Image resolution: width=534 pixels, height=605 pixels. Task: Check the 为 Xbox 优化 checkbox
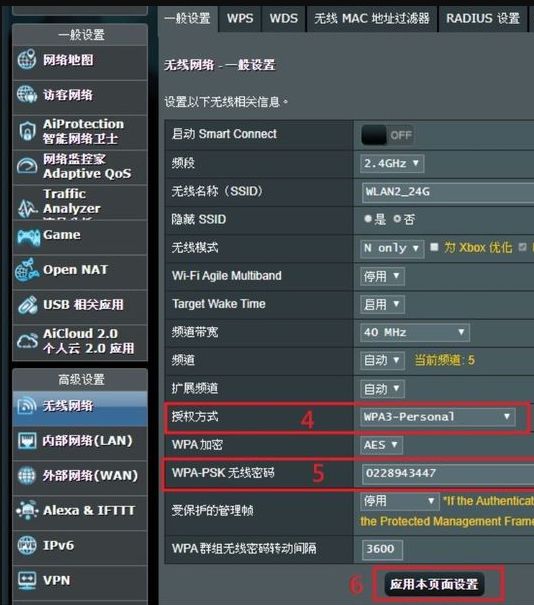434,247
